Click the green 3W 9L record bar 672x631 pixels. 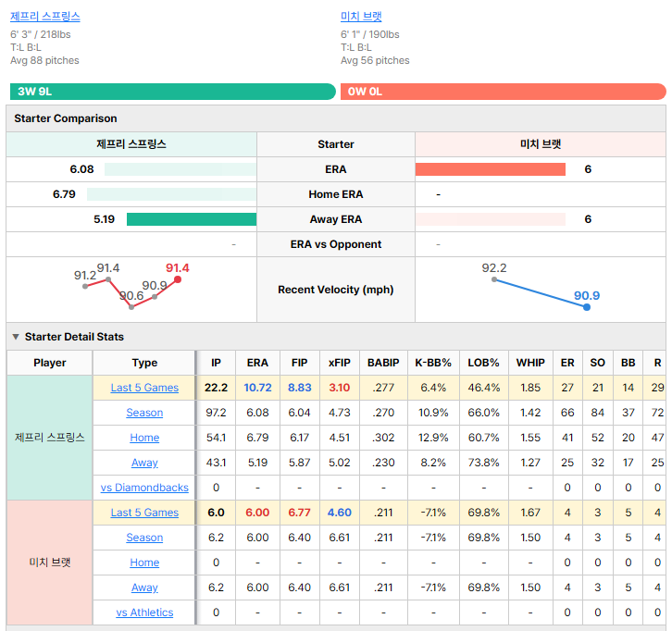pos(173,92)
